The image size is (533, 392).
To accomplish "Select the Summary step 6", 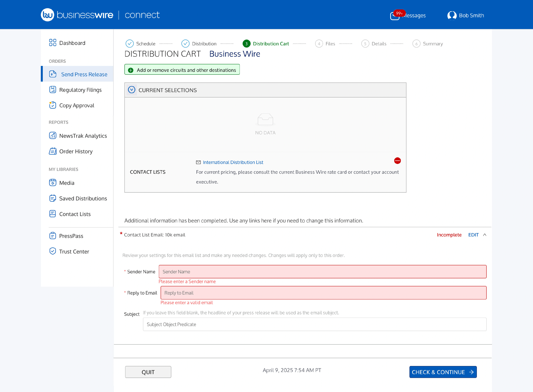I will click(428, 44).
